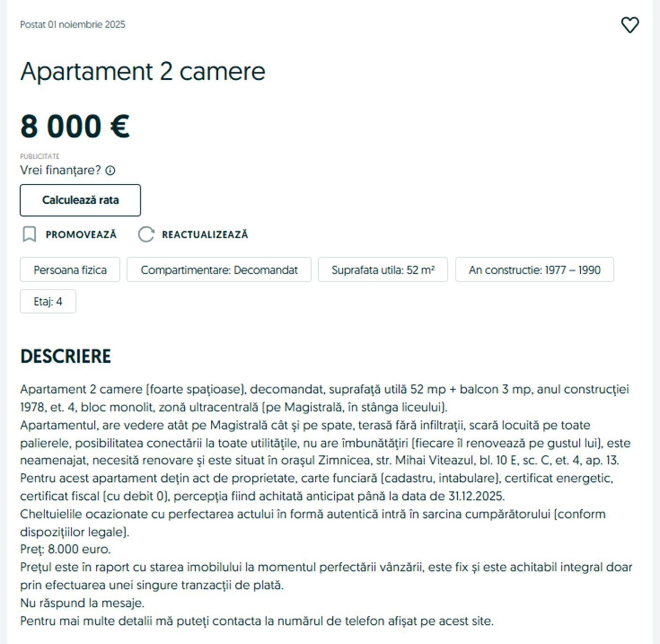Save listing with the heart icon
Screen dimensions: 660x644
(629, 25)
